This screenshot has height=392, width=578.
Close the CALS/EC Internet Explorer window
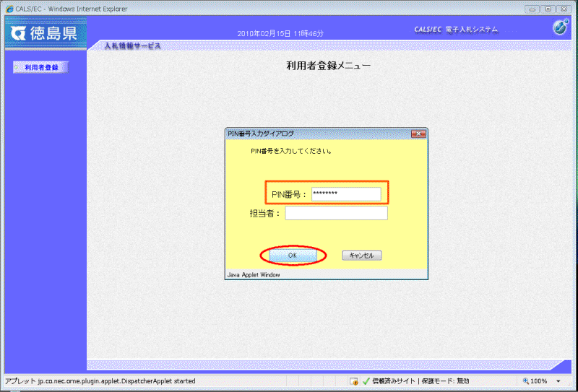click(566, 8)
